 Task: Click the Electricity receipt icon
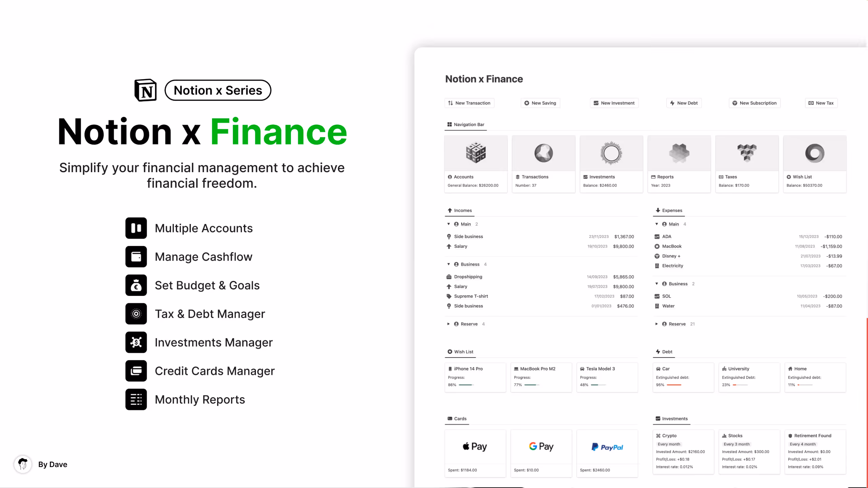pyautogui.click(x=657, y=266)
